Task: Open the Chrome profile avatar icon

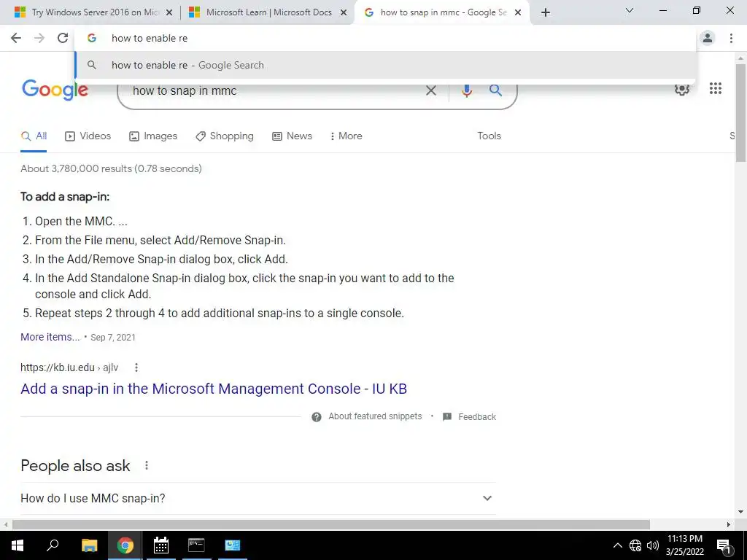Action: pyautogui.click(x=708, y=38)
